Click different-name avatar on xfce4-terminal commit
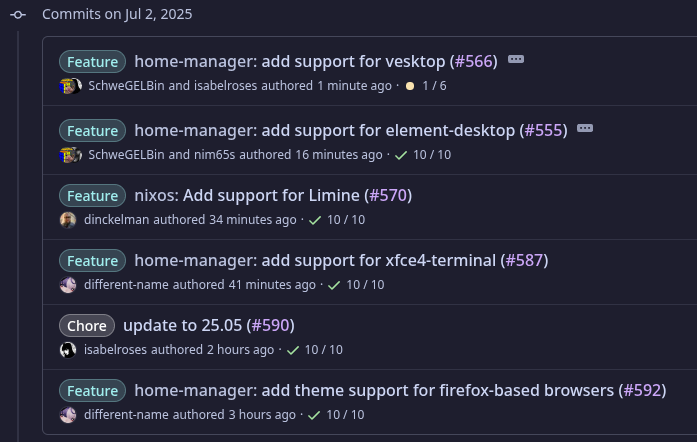This screenshot has width=697, height=442. click(68, 285)
